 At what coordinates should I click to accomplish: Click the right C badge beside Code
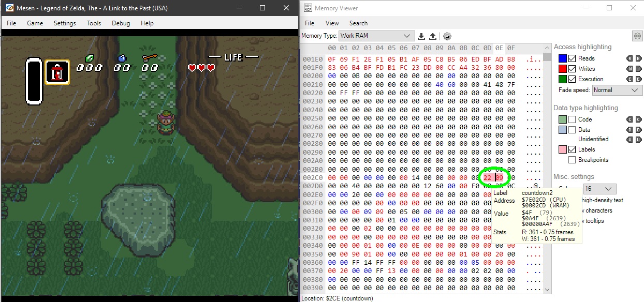coord(638,119)
